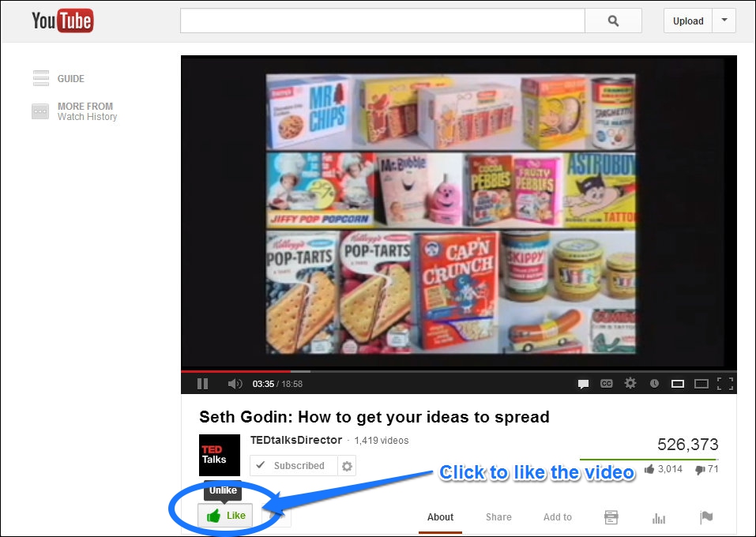Click the Watch Later clock icon
756x537 pixels.
654,384
